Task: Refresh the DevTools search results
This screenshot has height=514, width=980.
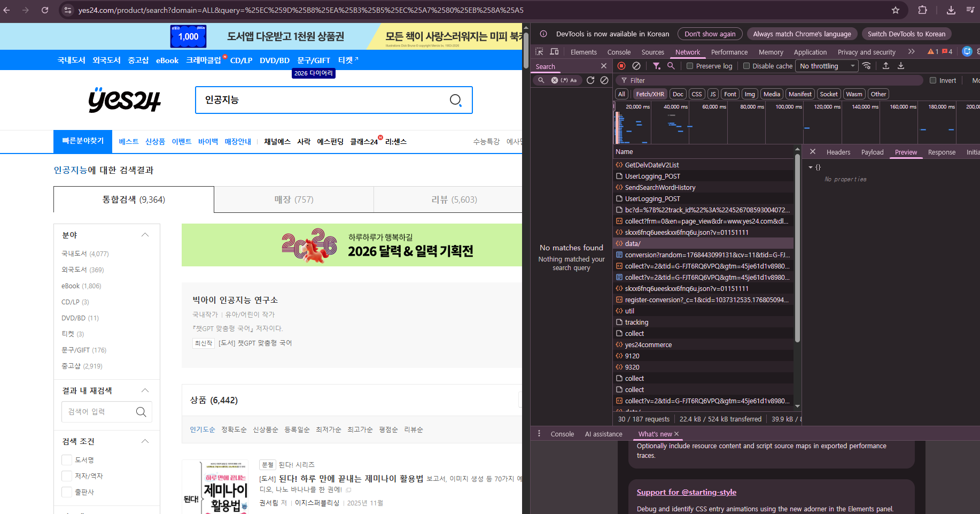Action: tap(590, 80)
